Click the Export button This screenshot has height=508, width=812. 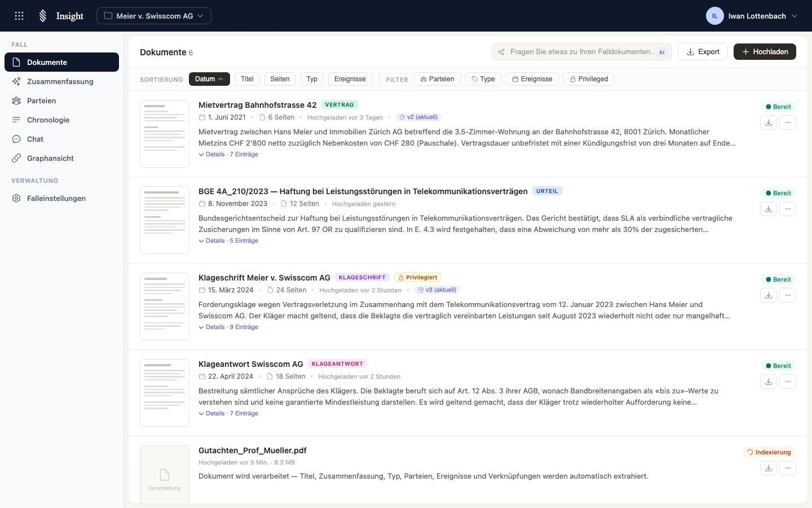point(703,52)
